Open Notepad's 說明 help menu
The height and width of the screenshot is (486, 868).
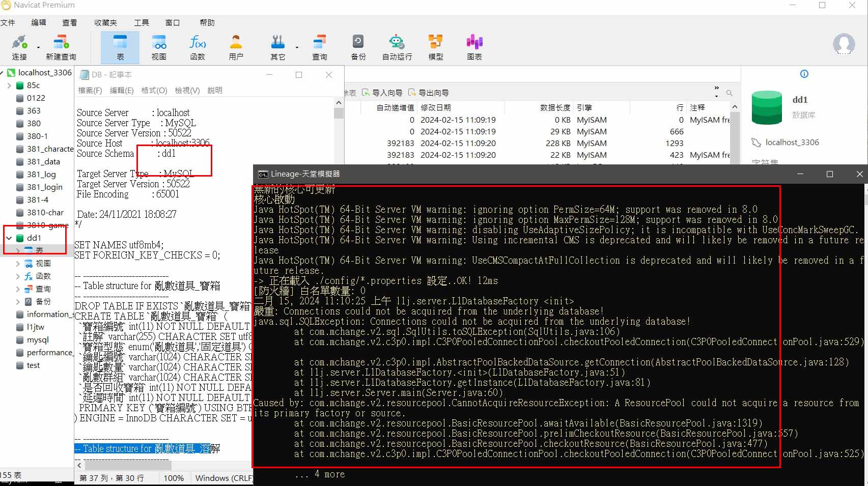pyautogui.click(x=215, y=90)
